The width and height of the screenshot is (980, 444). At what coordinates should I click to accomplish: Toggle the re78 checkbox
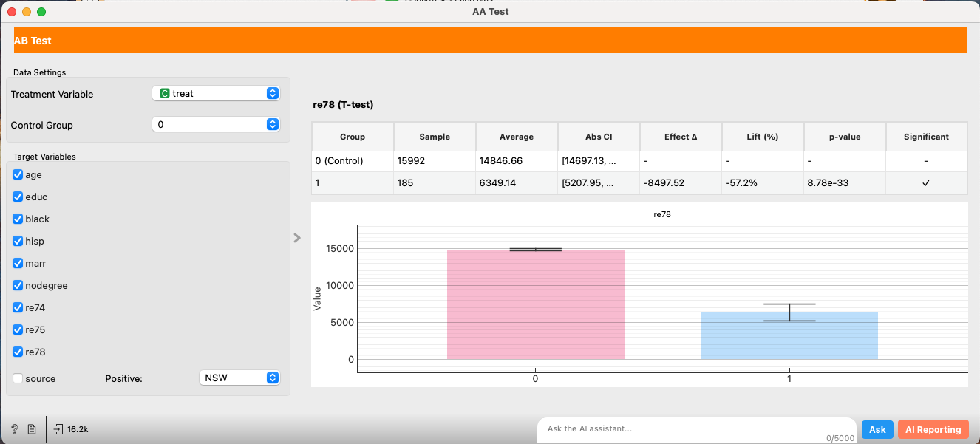coord(18,352)
